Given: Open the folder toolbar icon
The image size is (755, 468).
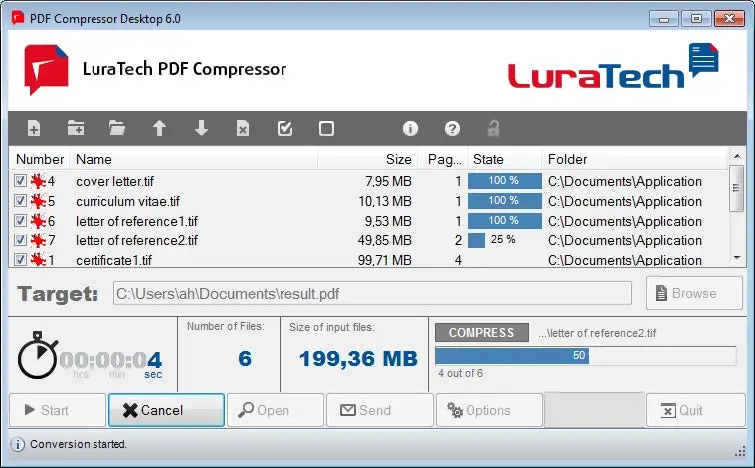Looking at the screenshot, I should coord(117,129).
